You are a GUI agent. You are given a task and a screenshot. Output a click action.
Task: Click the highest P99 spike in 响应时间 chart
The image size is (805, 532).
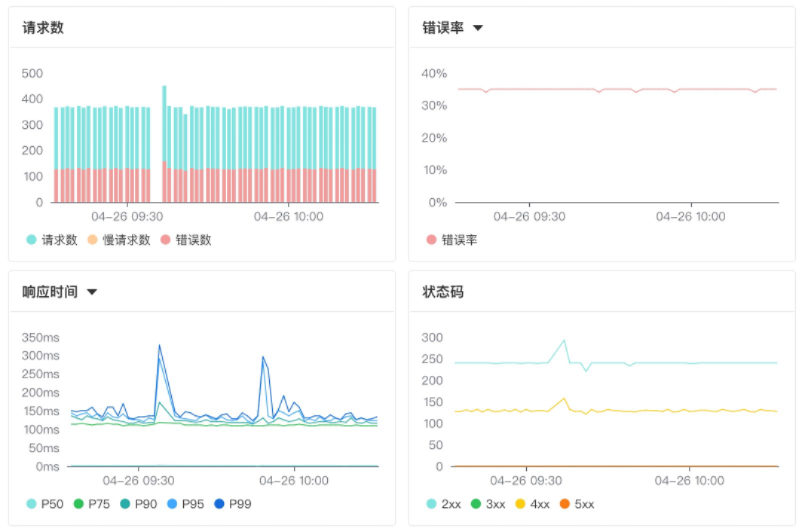(159, 345)
